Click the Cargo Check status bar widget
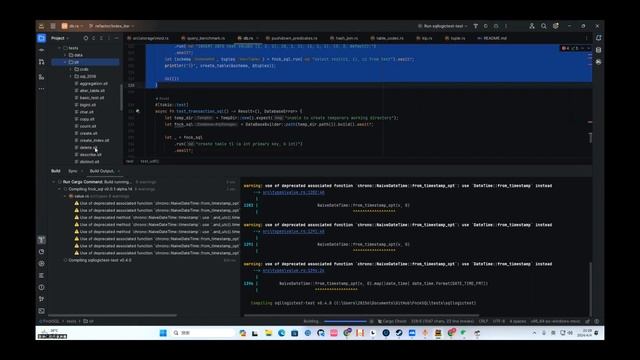 (x=392, y=321)
